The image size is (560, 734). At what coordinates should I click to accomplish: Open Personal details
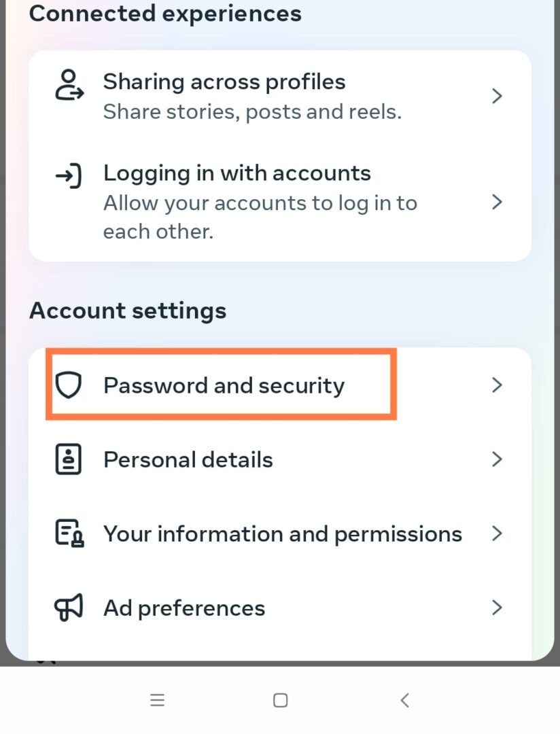pyautogui.click(x=188, y=459)
